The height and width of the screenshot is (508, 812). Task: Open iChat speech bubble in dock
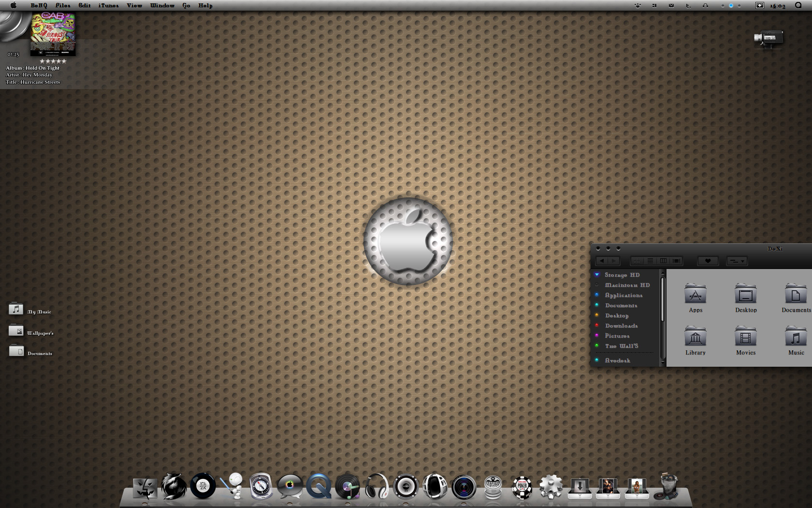(x=290, y=487)
